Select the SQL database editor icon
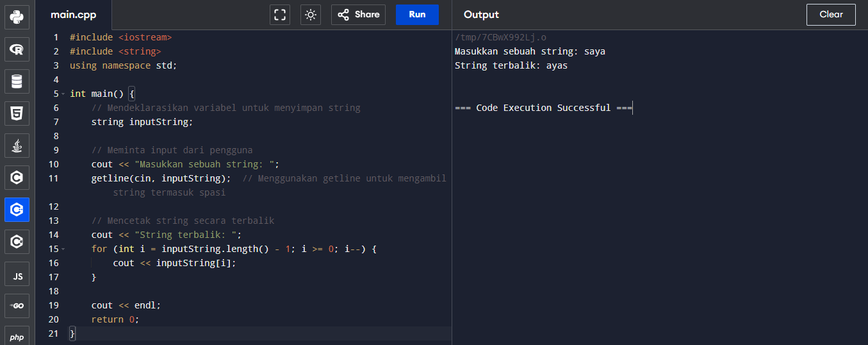This screenshot has height=345, width=868. [x=17, y=81]
